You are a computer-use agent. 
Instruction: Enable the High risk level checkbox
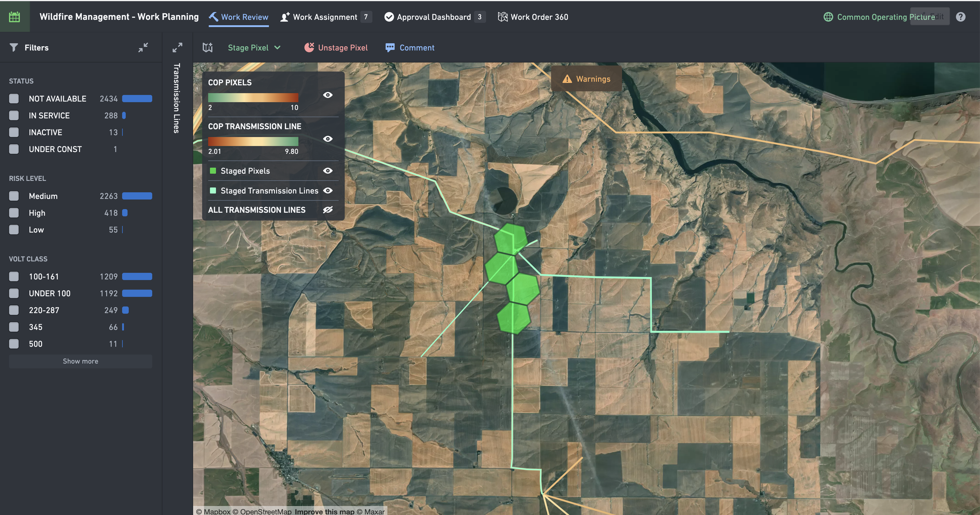[x=14, y=213]
